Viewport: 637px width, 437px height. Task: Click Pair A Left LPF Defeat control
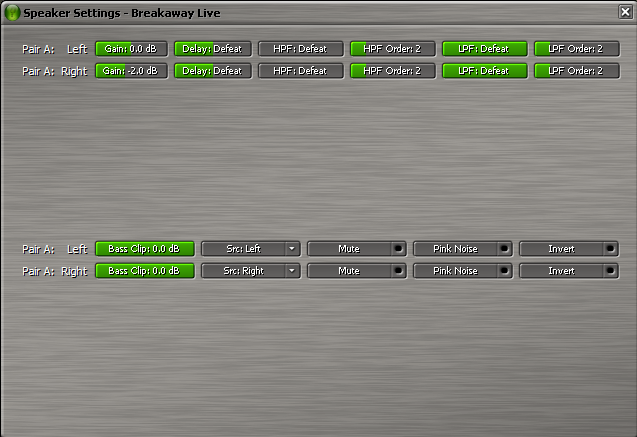point(484,49)
